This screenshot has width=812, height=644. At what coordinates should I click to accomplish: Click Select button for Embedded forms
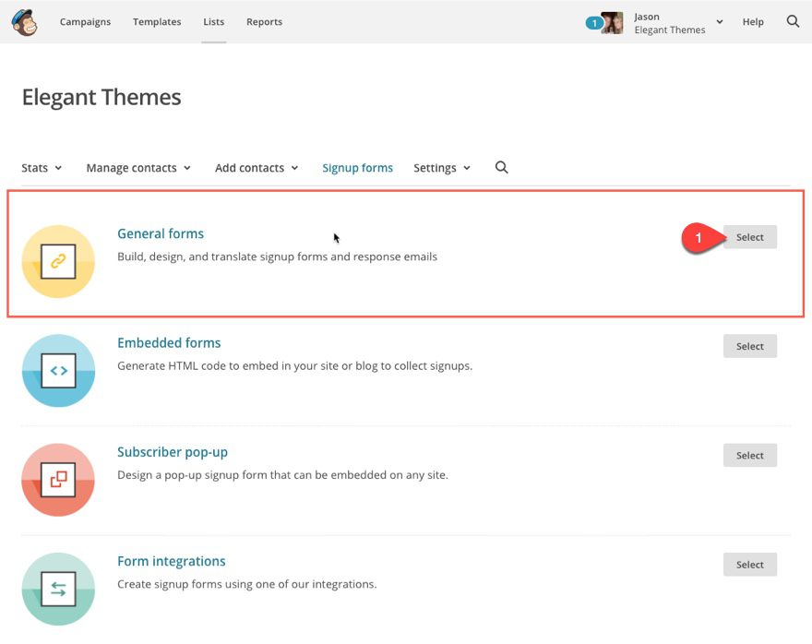click(x=750, y=346)
